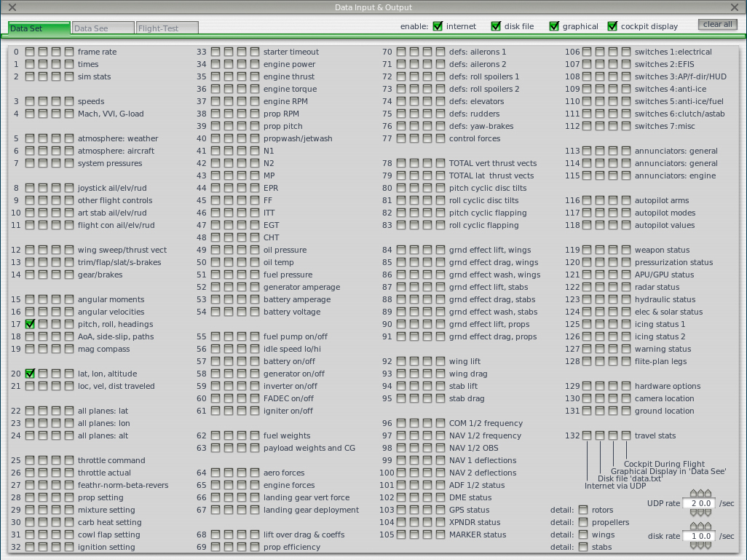The height and width of the screenshot is (560, 747).
Task: Check internet UDP box for aero forces
Action: pyautogui.click(x=216, y=473)
